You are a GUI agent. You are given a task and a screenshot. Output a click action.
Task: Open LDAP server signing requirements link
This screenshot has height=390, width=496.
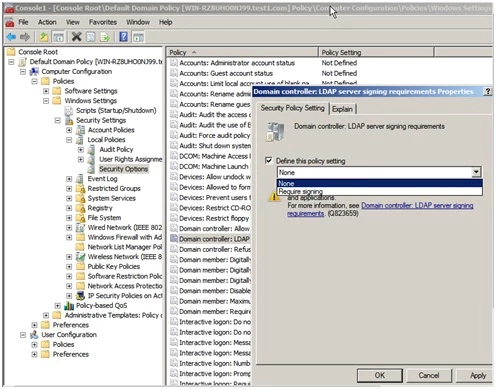[417, 206]
